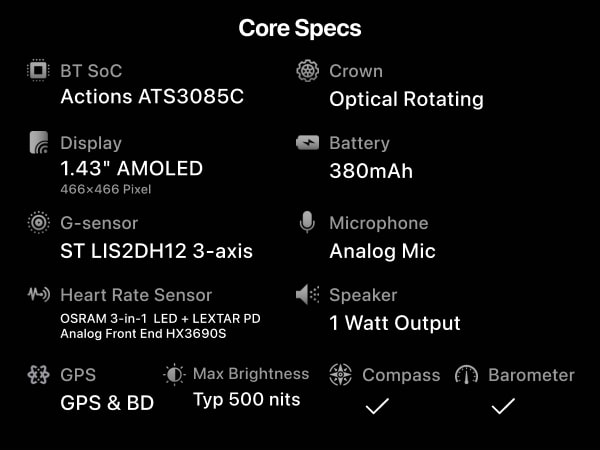Image resolution: width=600 pixels, height=450 pixels.
Task: Click the checkmark under Barometer
Action: (x=503, y=406)
